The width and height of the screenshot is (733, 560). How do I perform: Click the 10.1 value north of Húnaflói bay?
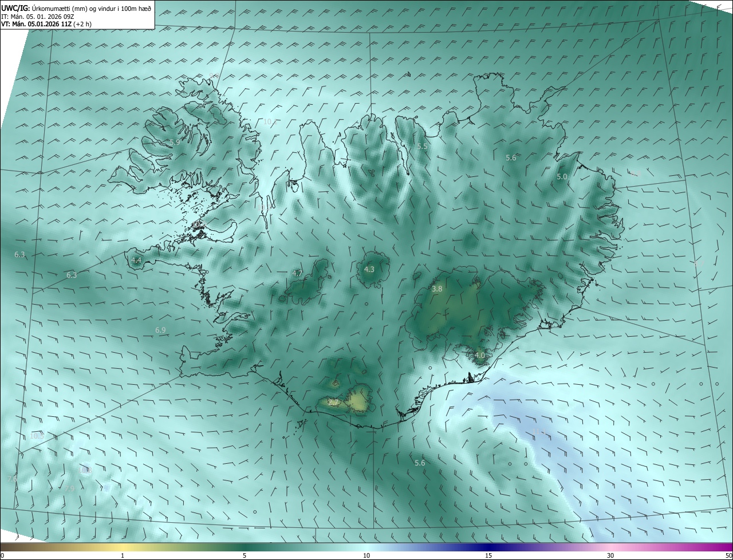(270, 121)
